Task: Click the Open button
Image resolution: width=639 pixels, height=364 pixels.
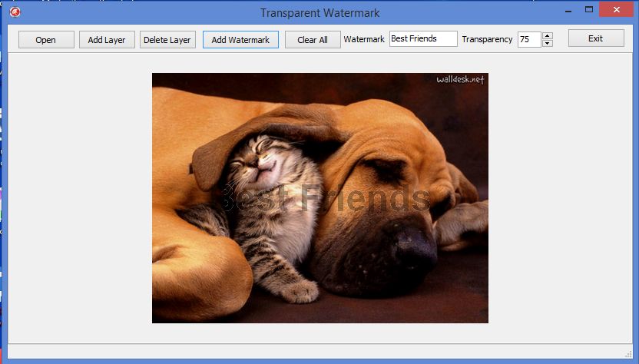Action: (x=46, y=40)
